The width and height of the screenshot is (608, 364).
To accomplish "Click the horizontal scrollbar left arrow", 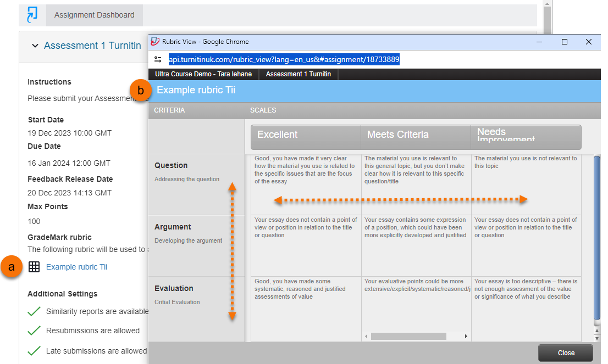I will point(366,336).
